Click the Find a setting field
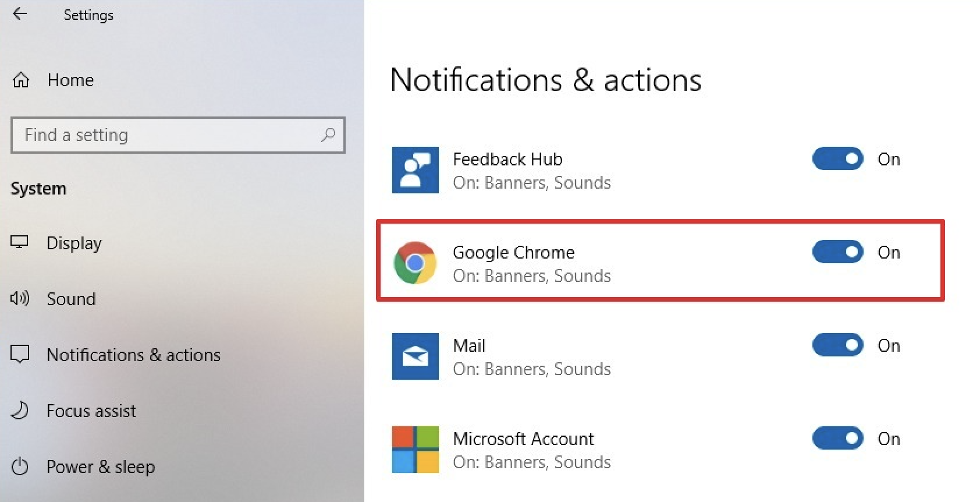 (x=169, y=135)
